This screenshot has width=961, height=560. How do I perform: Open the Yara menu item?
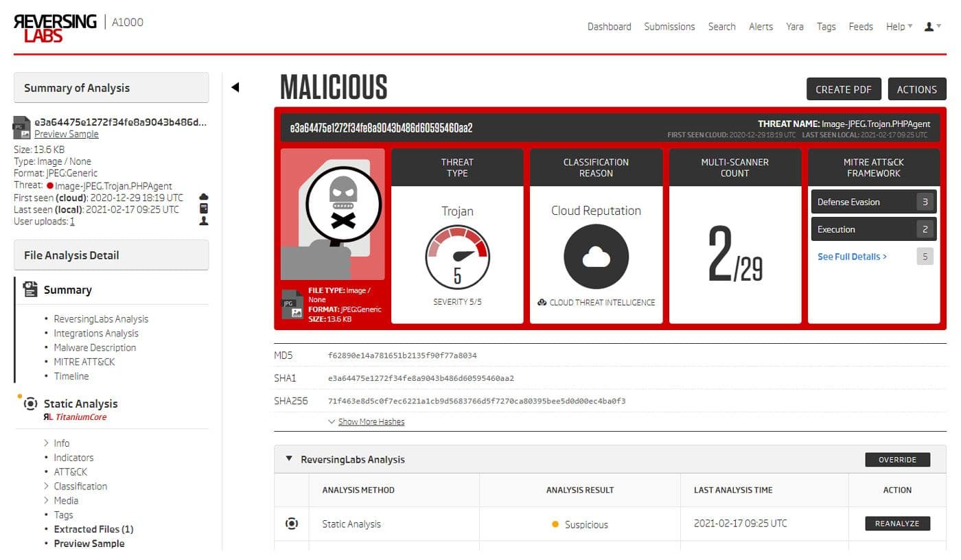[x=794, y=27]
